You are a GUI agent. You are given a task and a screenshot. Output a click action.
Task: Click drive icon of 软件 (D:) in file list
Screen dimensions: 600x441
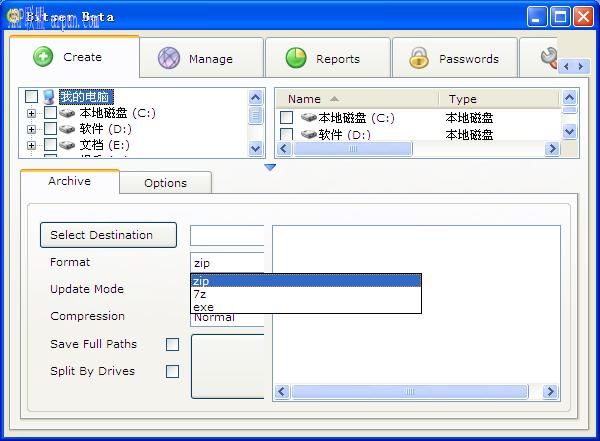(x=308, y=134)
